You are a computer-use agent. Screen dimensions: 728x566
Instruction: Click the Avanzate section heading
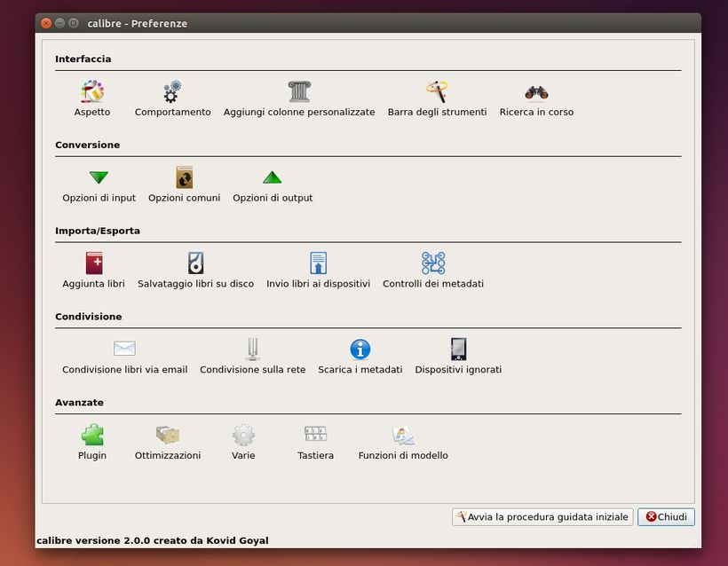pos(79,402)
